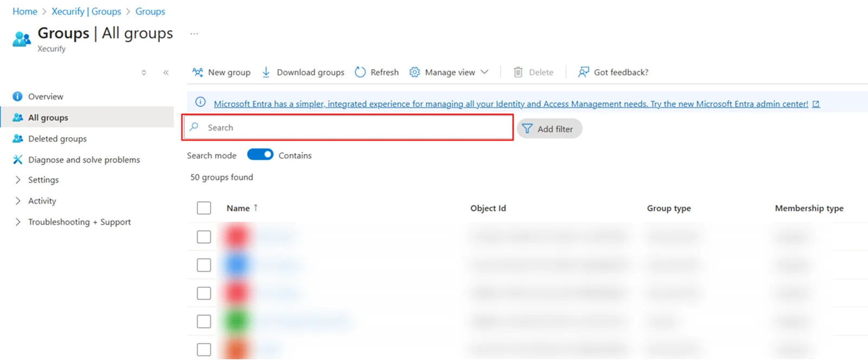The height and width of the screenshot is (362, 868).
Task: Click the Refresh button label
Action: tap(385, 72)
